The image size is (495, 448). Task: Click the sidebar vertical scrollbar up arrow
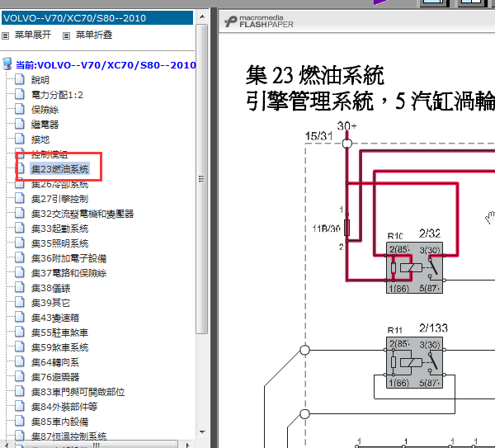[202, 17]
